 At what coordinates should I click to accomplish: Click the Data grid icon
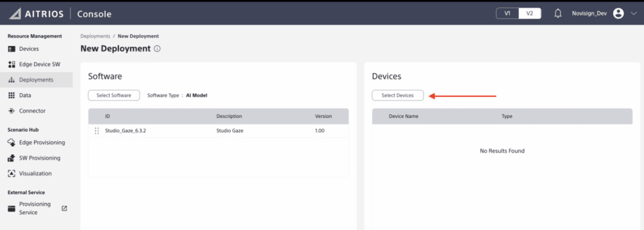pos(11,95)
